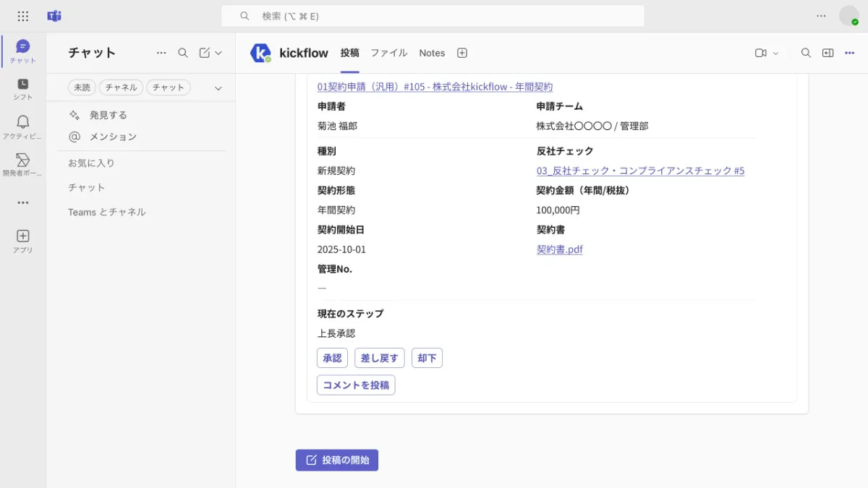Click the 承認 button

pyautogui.click(x=332, y=358)
